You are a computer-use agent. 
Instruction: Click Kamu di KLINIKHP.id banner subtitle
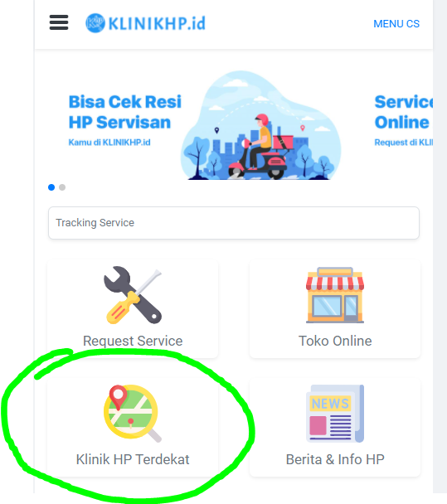(x=109, y=143)
